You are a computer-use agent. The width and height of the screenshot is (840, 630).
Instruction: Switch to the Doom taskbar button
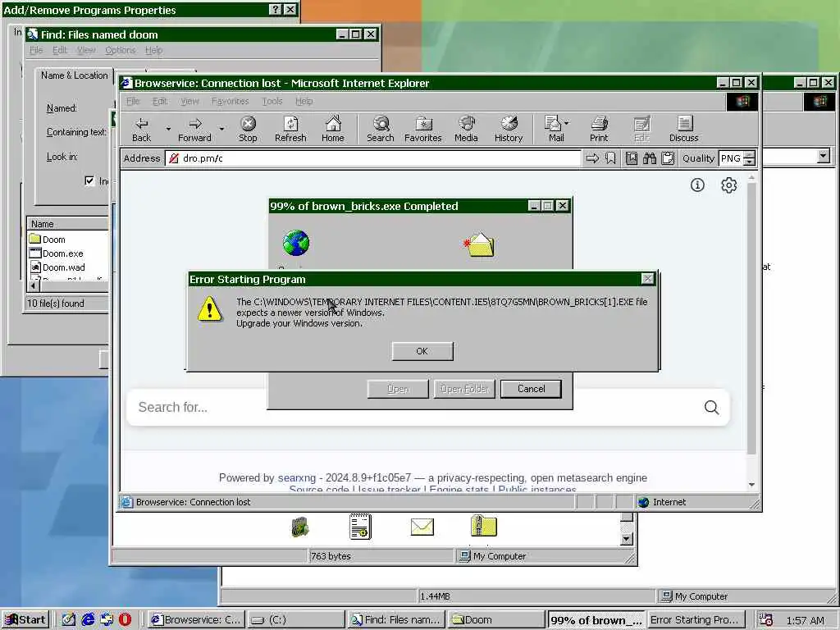pyautogui.click(x=496, y=620)
